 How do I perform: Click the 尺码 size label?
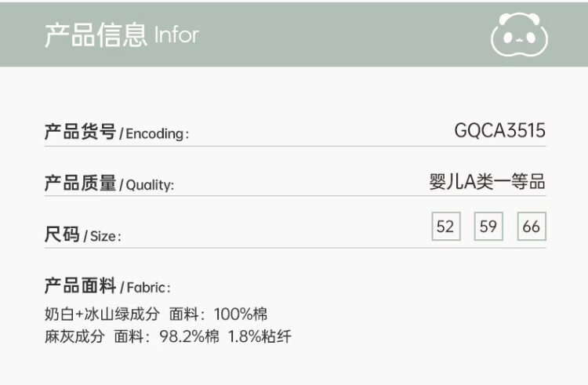[x=62, y=234]
